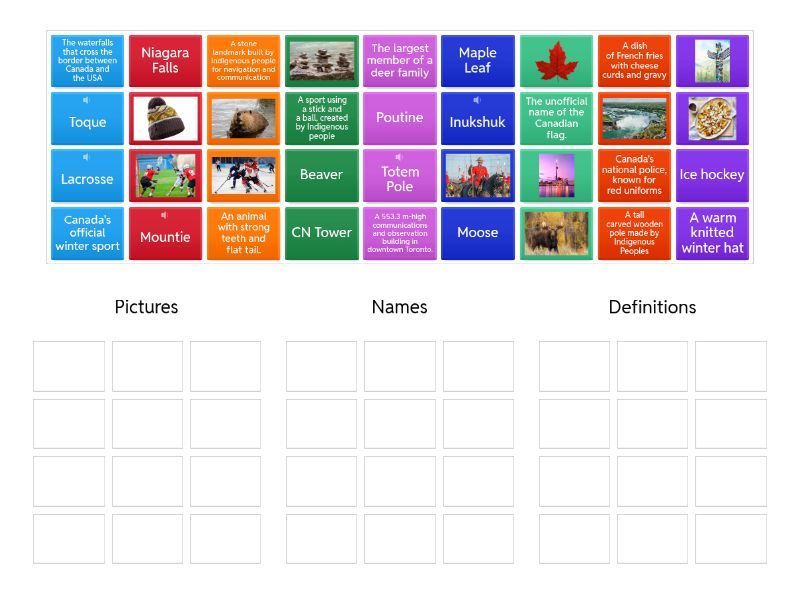Click the first empty slot under Pictures

(69, 366)
